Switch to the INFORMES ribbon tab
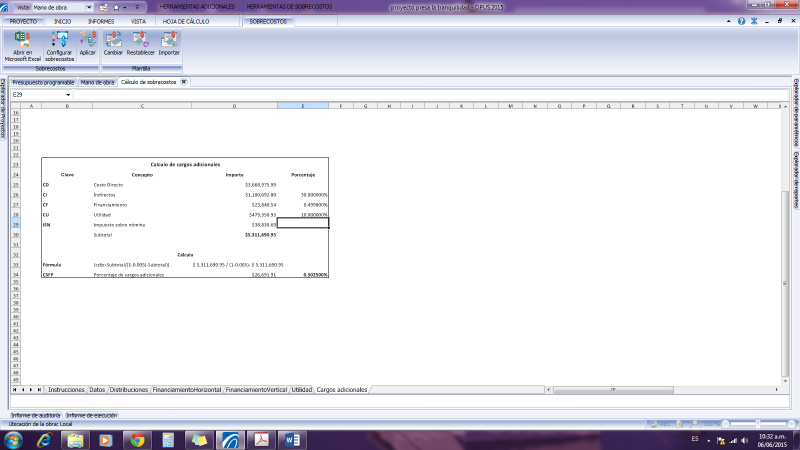 100,20
